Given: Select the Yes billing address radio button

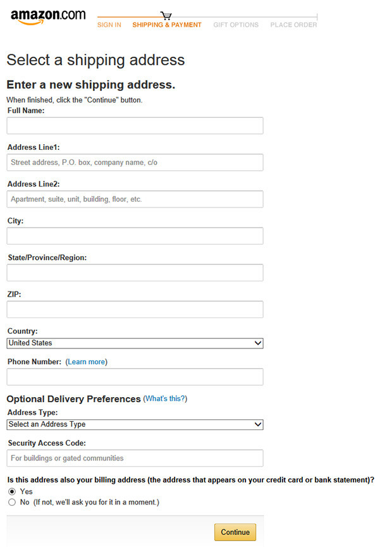Looking at the screenshot, I should tap(12, 491).
